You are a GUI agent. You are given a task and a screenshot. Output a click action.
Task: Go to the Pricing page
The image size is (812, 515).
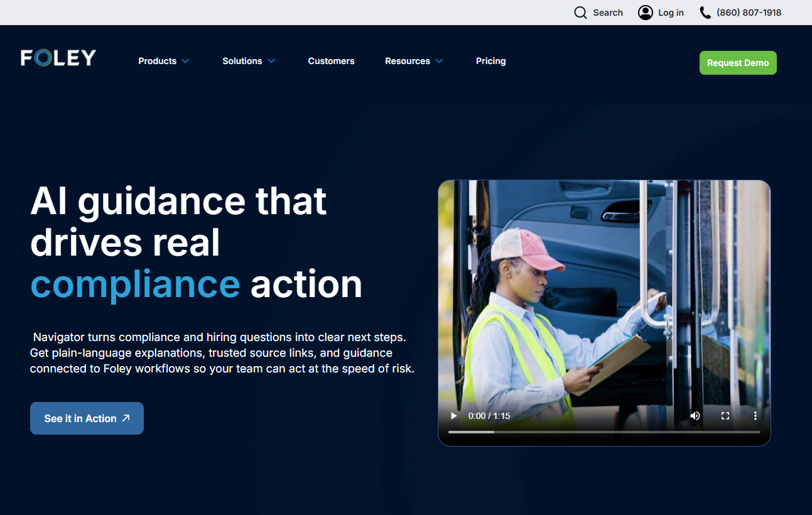click(490, 61)
